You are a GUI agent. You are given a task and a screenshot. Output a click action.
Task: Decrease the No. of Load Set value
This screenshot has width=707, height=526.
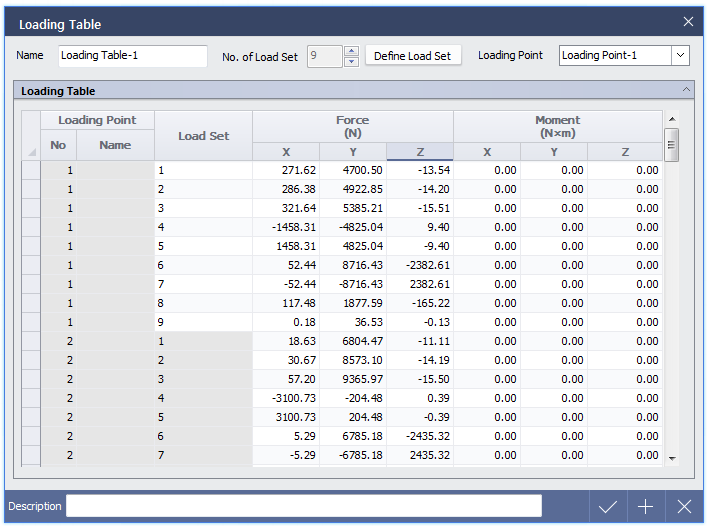(x=351, y=61)
